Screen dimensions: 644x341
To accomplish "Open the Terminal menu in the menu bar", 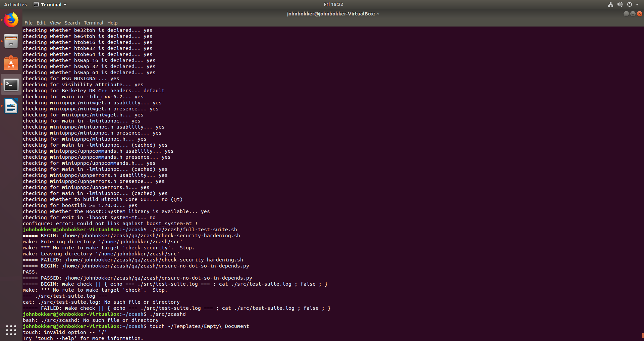I will [x=94, y=23].
